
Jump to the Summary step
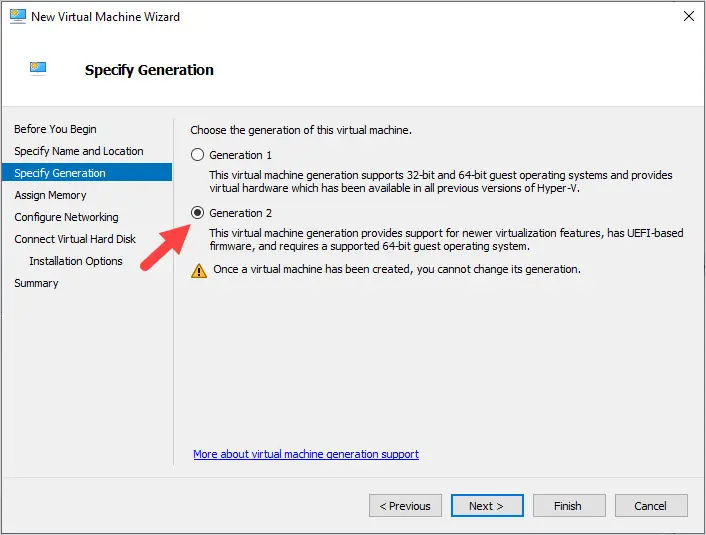click(x=36, y=283)
